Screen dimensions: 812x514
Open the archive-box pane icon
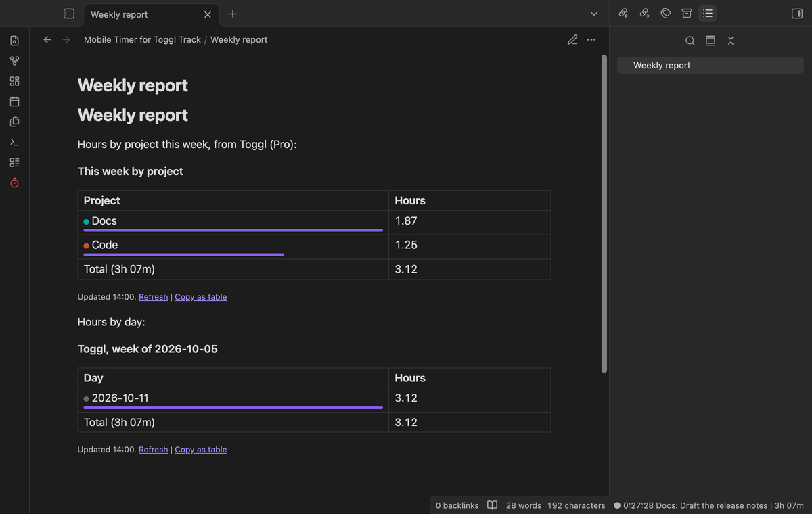point(687,13)
